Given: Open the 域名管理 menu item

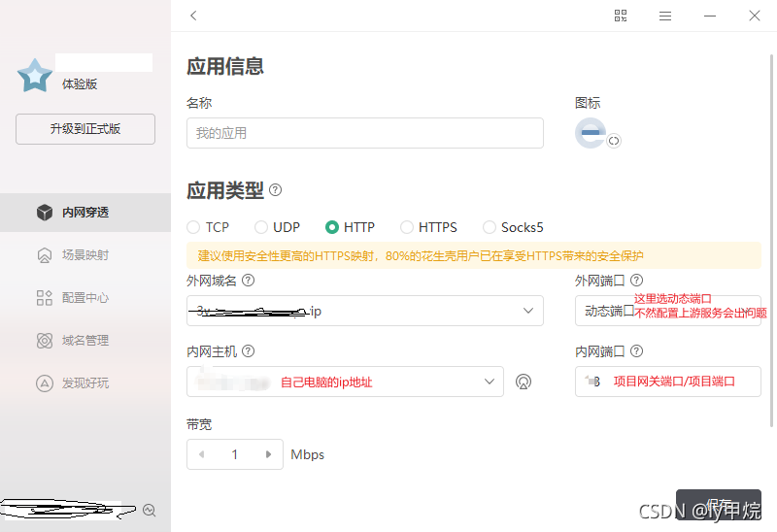Looking at the screenshot, I should pyautogui.click(x=85, y=341).
